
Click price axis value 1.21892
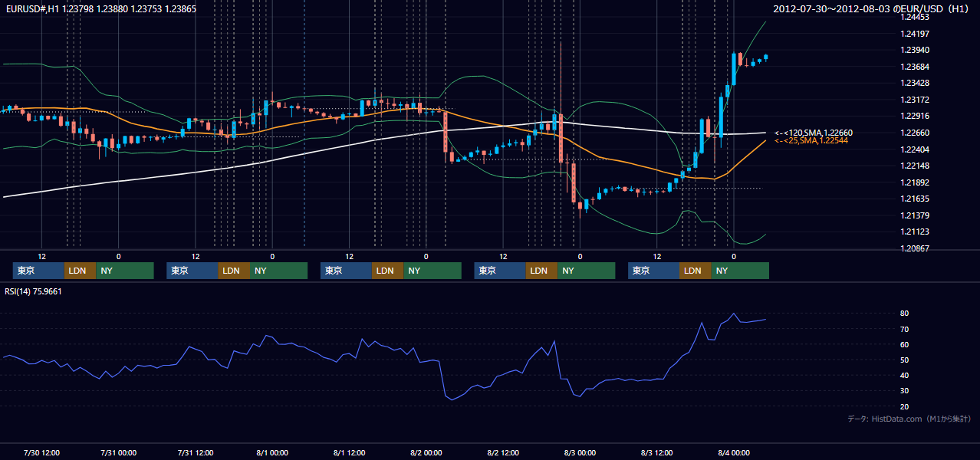tap(915, 182)
